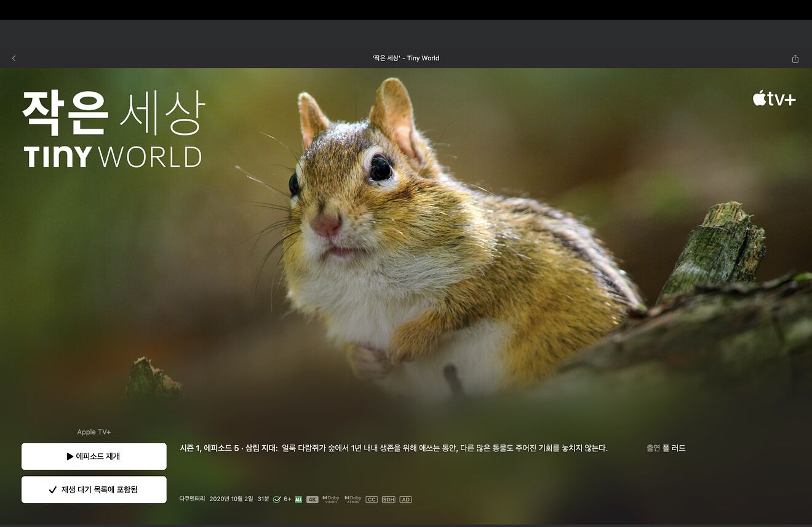
Task: Click the 6+ age rating
Action: pyautogui.click(x=287, y=499)
